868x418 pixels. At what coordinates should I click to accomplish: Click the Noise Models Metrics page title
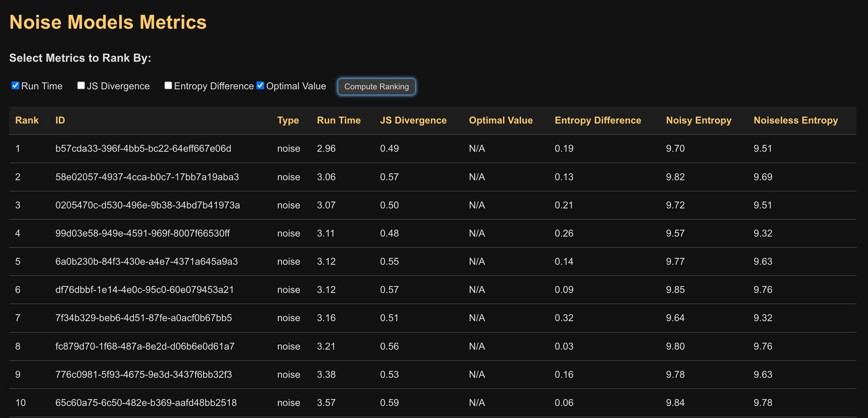[x=108, y=22]
